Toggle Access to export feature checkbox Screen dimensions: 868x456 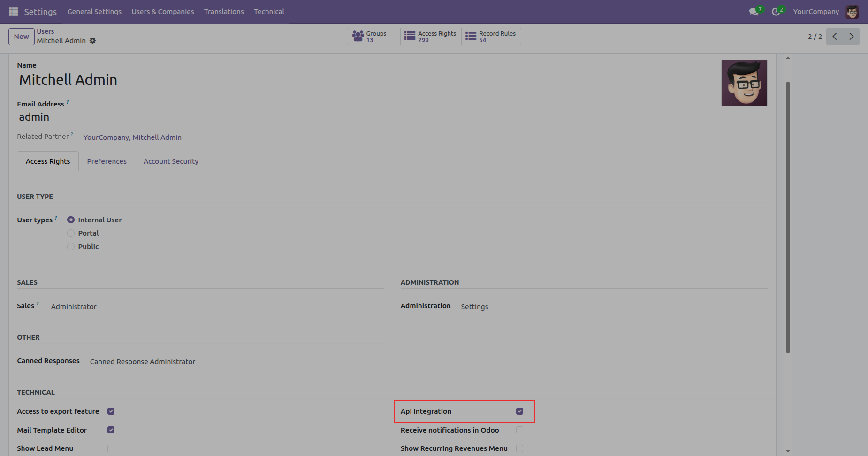pyautogui.click(x=111, y=411)
